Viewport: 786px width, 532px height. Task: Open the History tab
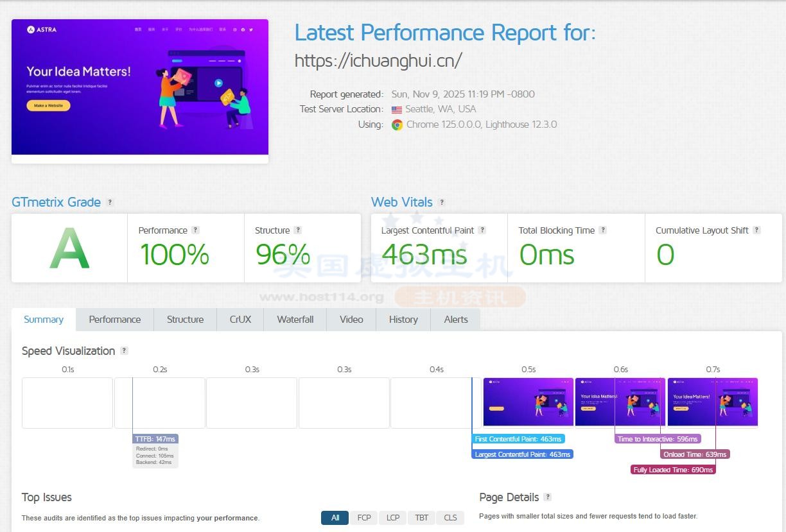point(403,320)
